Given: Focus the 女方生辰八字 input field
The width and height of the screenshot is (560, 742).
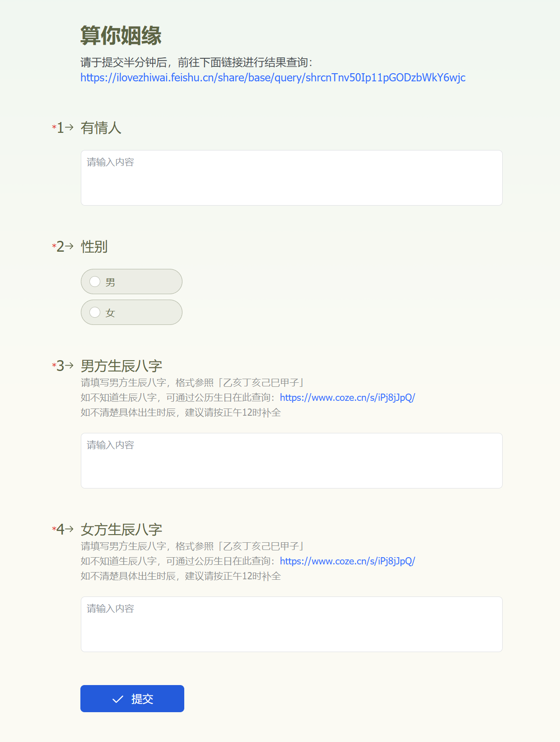Looking at the screenshot, I should pyautogui.click(x=291, y=624).
